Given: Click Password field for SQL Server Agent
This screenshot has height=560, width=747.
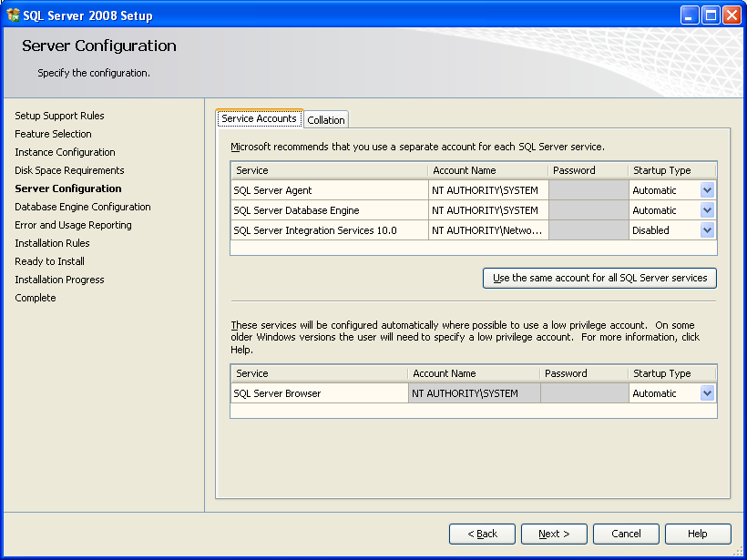Looking at the screenshot, I should coord(588,190).
